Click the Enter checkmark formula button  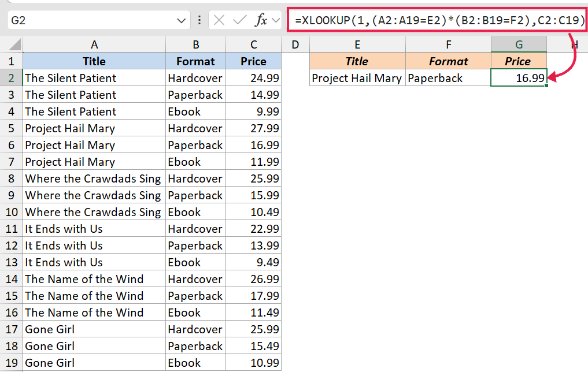click(x=239, y=20)
